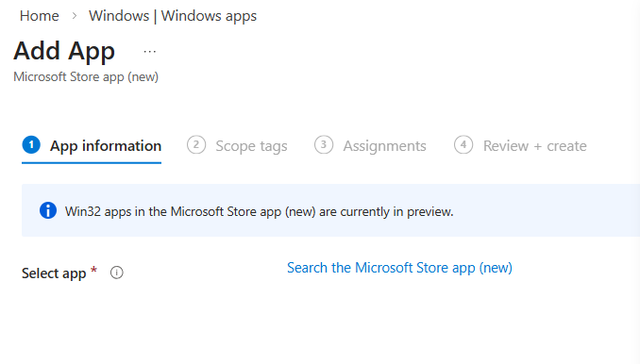Viewport: 640px width, 364px height.
Task: Click the Win32 apps preview notice text
Action: pyautogui.click(x=260, y=211)
